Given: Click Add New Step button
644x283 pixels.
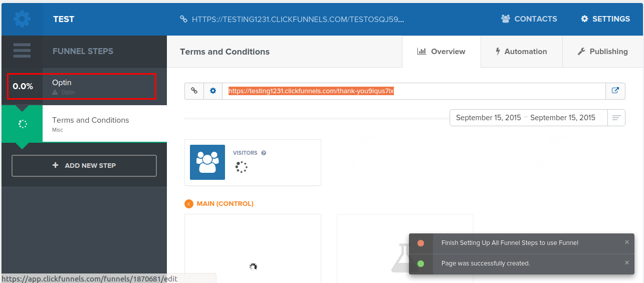Looking at the screenshot, I should 84,165.
